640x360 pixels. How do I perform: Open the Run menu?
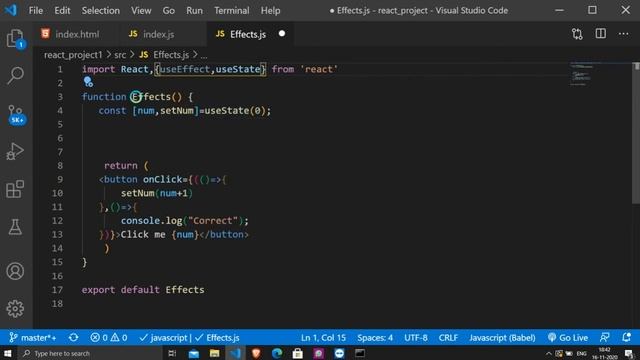coord(194,10)
